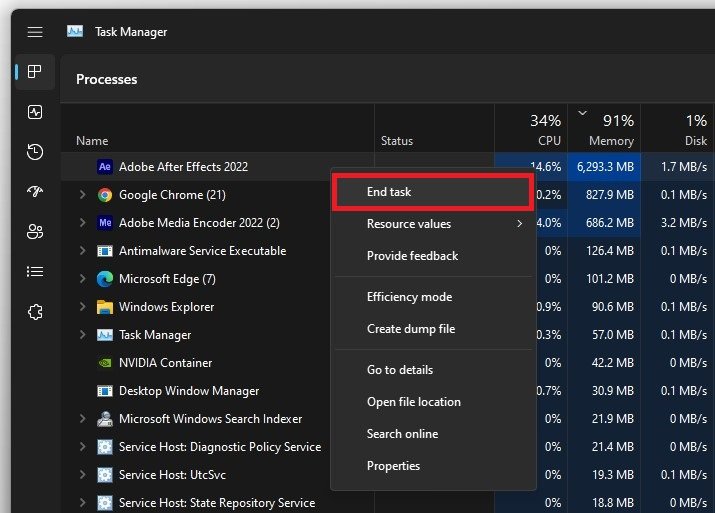Expand Adobe Media Encoder 2022 group

click(x=82, y=223)
